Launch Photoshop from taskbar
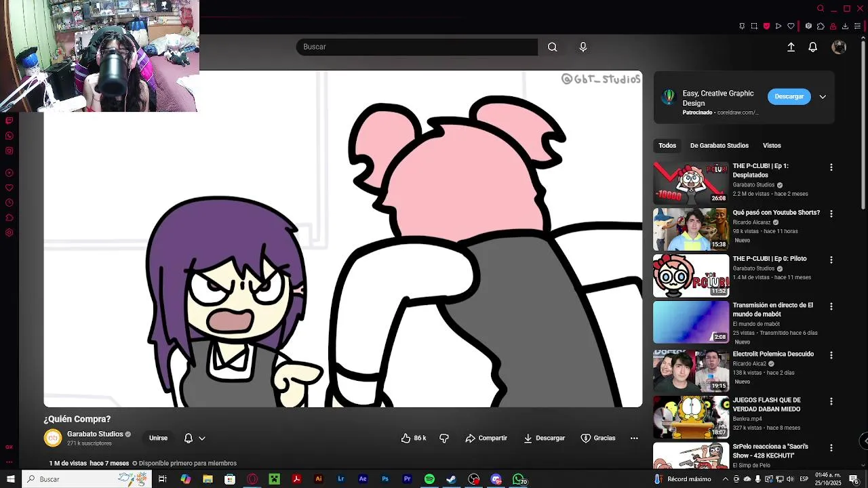This screenshot has height=488, width=868. click(x=385, y=479)
